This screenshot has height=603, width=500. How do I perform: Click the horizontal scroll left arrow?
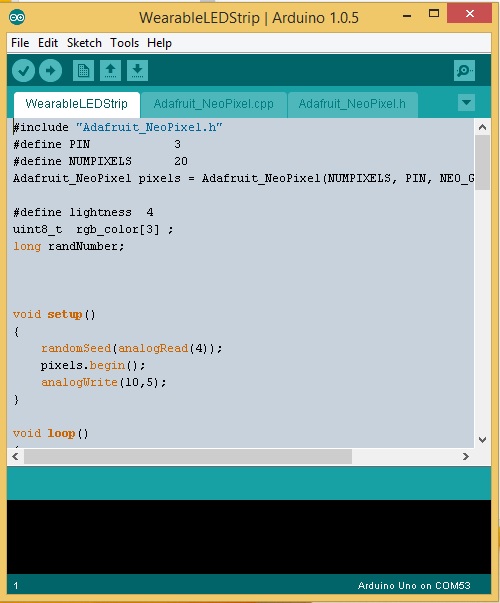tap(15, 456)
